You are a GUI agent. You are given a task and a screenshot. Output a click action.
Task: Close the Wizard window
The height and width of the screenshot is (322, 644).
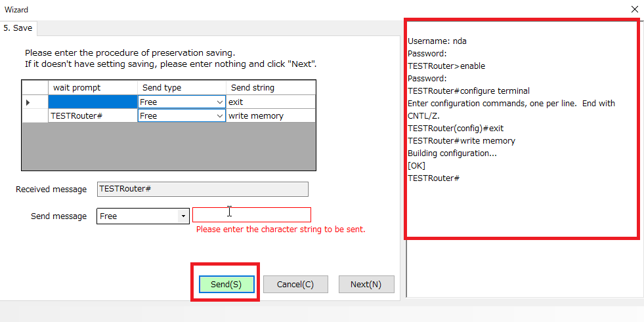pyautogui.click(x=633, y=9)
